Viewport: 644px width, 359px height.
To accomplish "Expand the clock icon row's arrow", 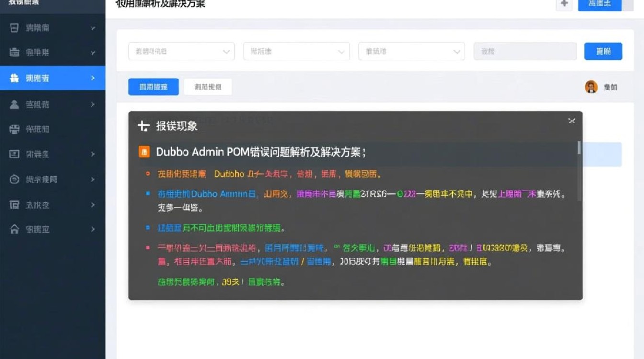I will tap(93, 179).
